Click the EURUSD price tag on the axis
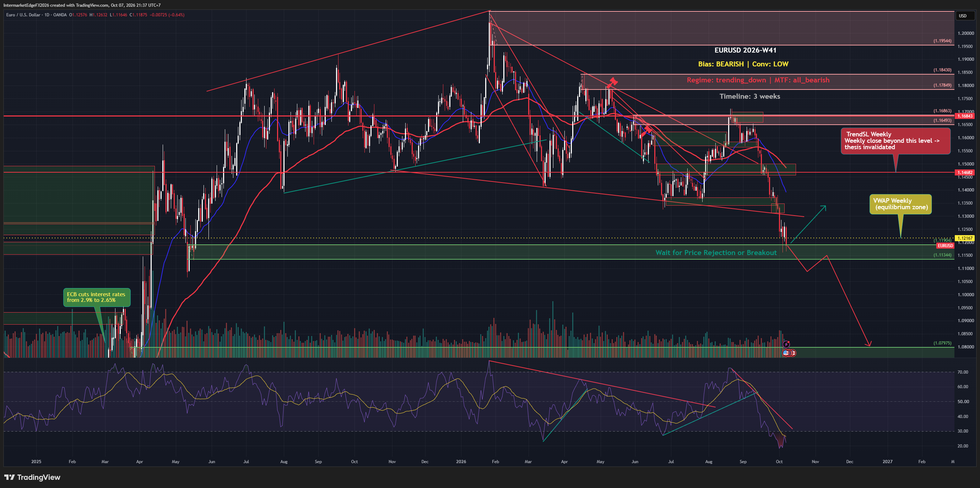980x488 pixels. click(x=945, y=246)
